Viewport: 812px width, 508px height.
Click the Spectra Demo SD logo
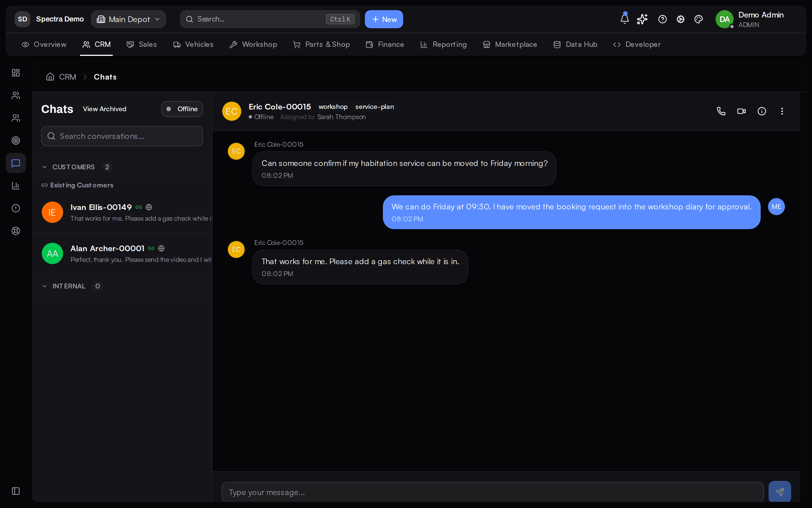tap(23, 19)
